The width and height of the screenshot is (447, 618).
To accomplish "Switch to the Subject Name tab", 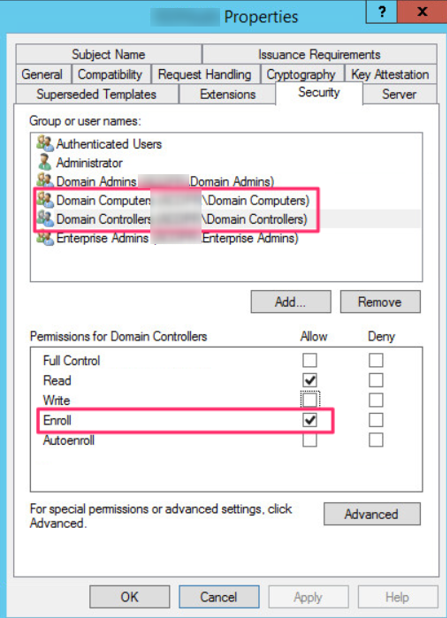I will pyautogui.click(x=108, y=54).
